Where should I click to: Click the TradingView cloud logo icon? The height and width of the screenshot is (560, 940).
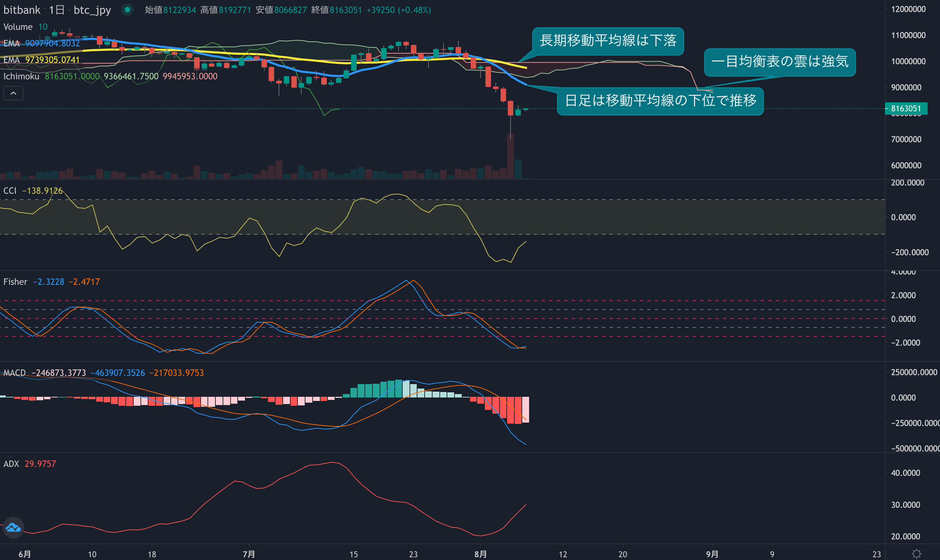click(14, 528)
